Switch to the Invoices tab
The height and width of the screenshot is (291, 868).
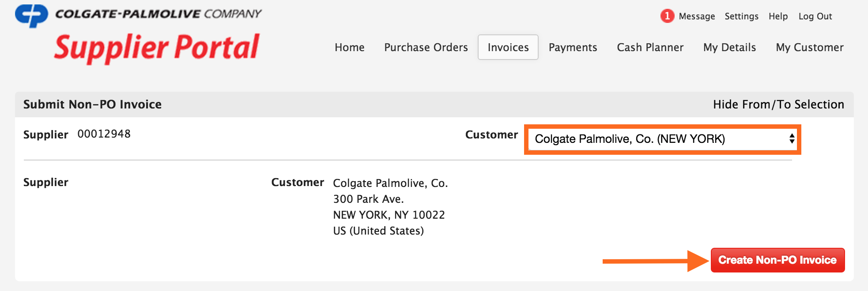click(x=508, y=47)
